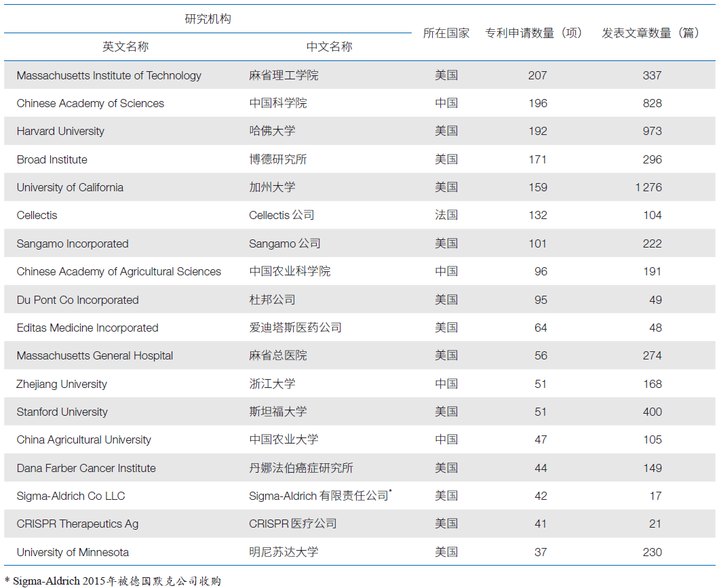The height and width of the screenshot is (588, 719).
Task: Click the 发表文章数量（篇）column header
Action: (651, 33)
